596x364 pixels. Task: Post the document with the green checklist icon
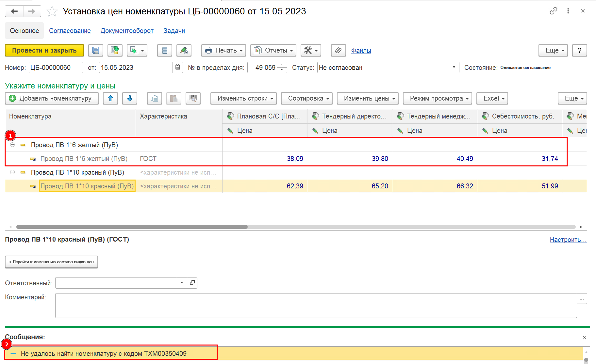[x=115, y=50]
